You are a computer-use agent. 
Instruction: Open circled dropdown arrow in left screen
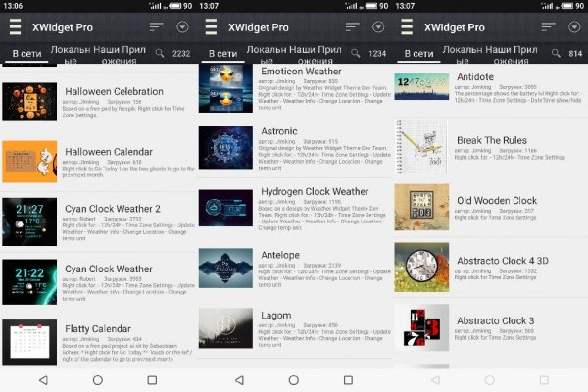[x=182, y=27]
